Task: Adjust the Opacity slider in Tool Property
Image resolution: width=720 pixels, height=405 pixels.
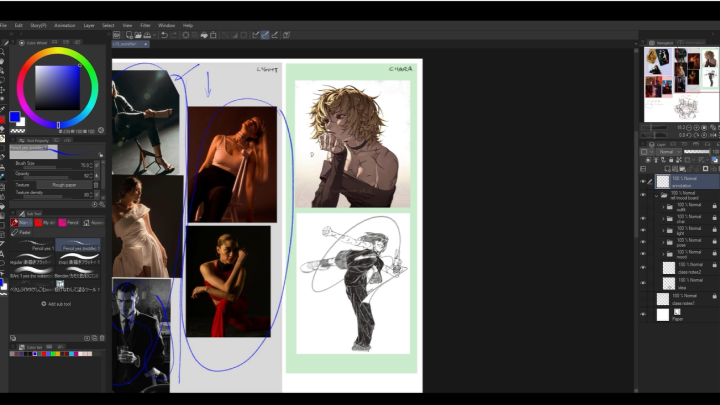Action: [48, 177]
